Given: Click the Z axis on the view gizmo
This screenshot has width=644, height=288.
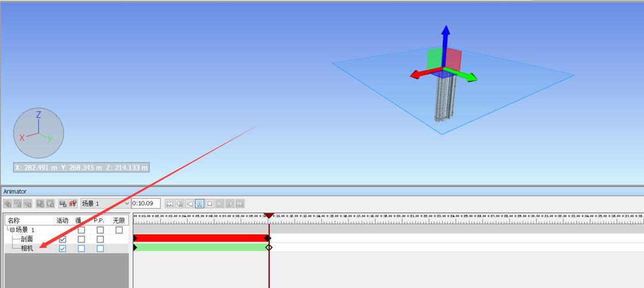Looking at the screenshot, I should click(x=39, y=115).
